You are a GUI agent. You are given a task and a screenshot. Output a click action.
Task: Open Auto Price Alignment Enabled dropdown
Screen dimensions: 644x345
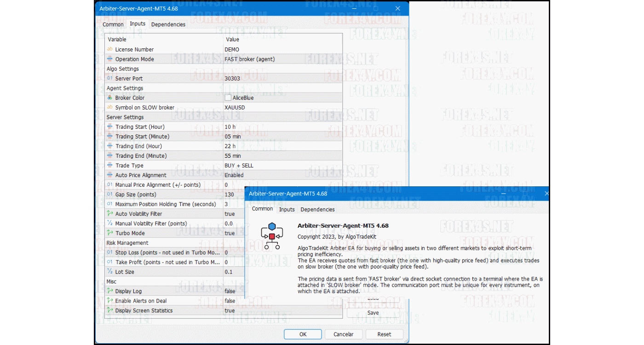pos(234,175)
